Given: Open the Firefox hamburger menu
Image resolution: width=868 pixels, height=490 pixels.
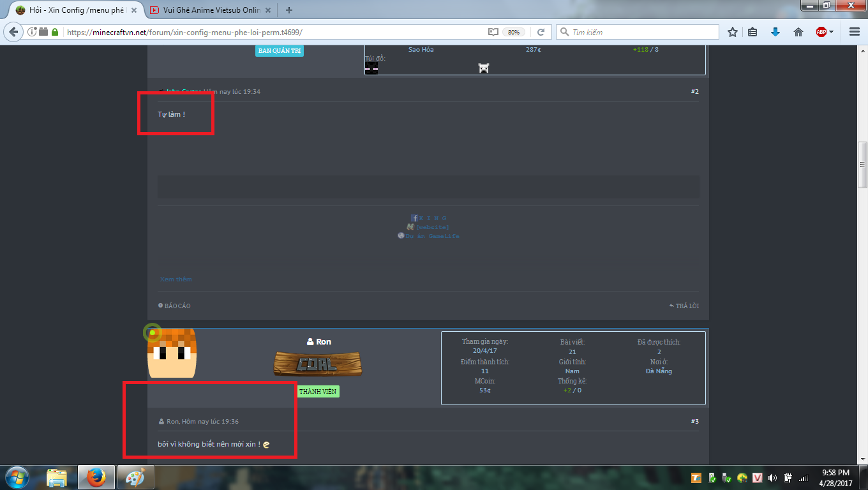Looking at the screenshot, I should 855,32.
